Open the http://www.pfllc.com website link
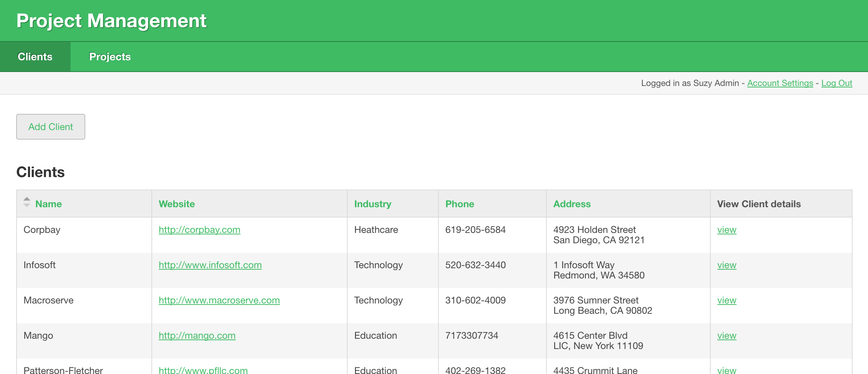Image resolution: width=868 pixels, height=374 pixels. coord(203,370)
